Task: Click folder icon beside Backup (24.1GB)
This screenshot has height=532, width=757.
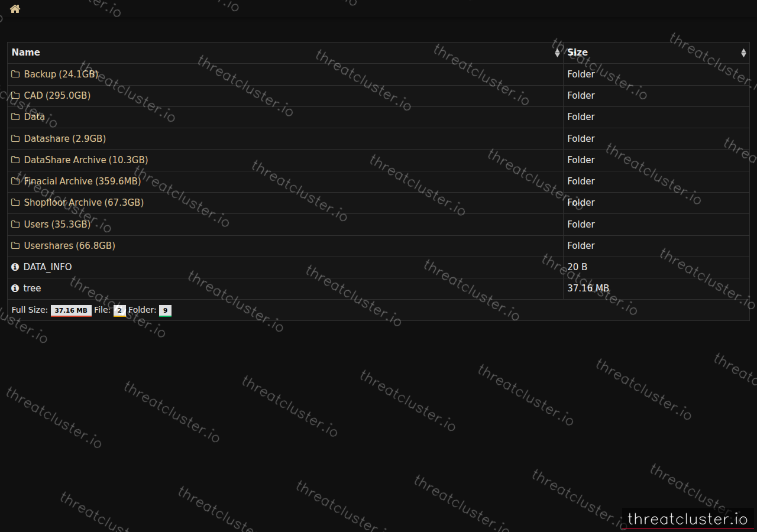Action: (15, 74)
